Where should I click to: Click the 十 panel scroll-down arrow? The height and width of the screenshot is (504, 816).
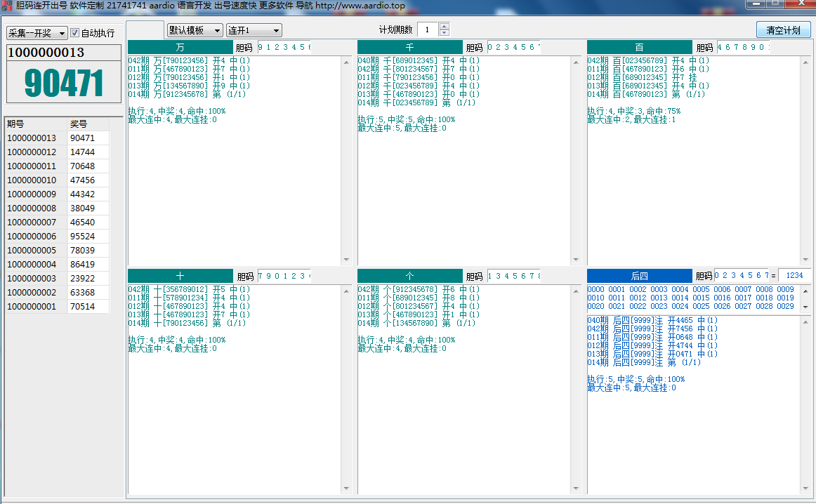coord(347,488)
